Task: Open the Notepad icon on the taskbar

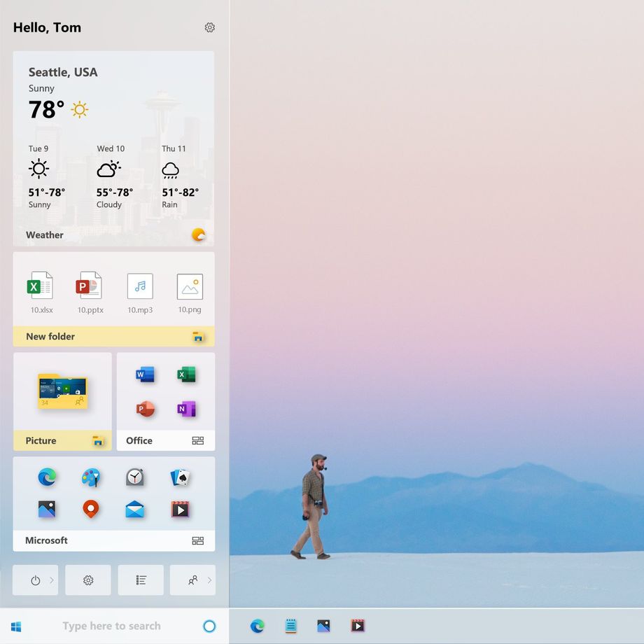Action: coord(290,626)
